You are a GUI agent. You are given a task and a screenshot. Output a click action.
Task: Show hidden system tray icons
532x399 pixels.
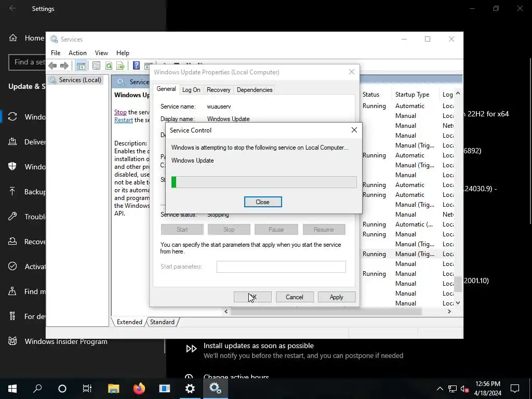coord(440,389)
